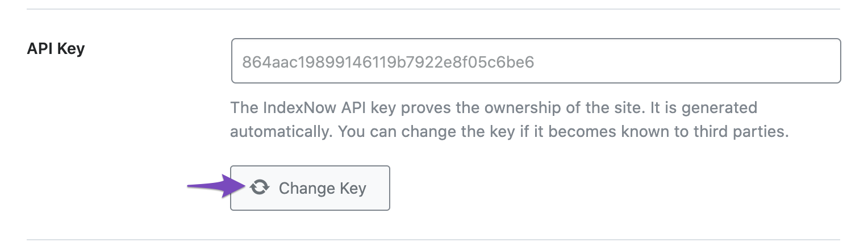Click the API Key label
Screen dimensions: 868x246
click(x=56, y=49)
